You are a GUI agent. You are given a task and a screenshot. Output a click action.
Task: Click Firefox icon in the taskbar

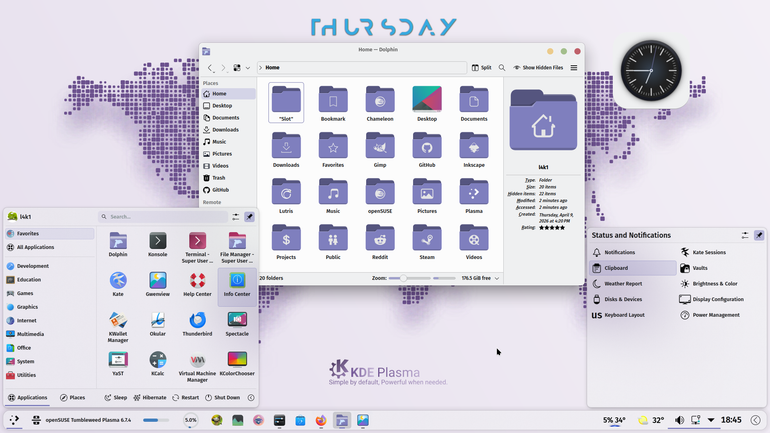(x=321, y=420)
